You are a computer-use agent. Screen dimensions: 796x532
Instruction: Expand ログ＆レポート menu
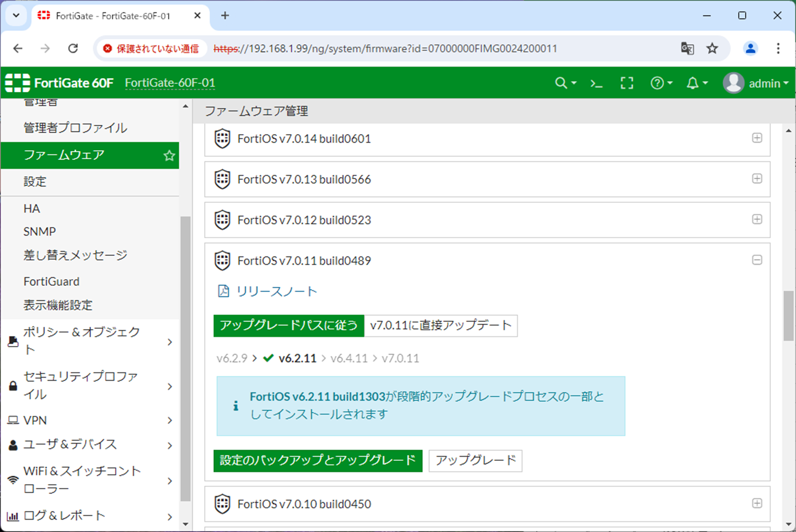point(90,516)
